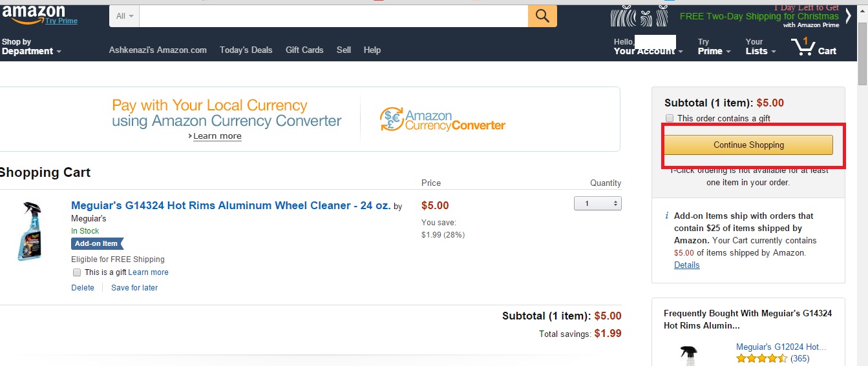Click the Save for later link
Viewport: 868px width, 366px height.
coord(134,288)
